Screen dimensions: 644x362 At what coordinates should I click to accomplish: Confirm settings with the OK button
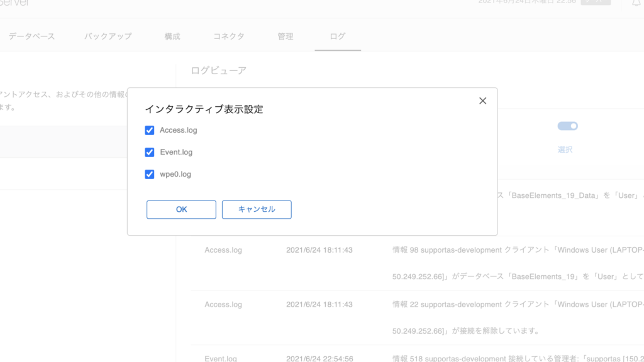(181, 209)
